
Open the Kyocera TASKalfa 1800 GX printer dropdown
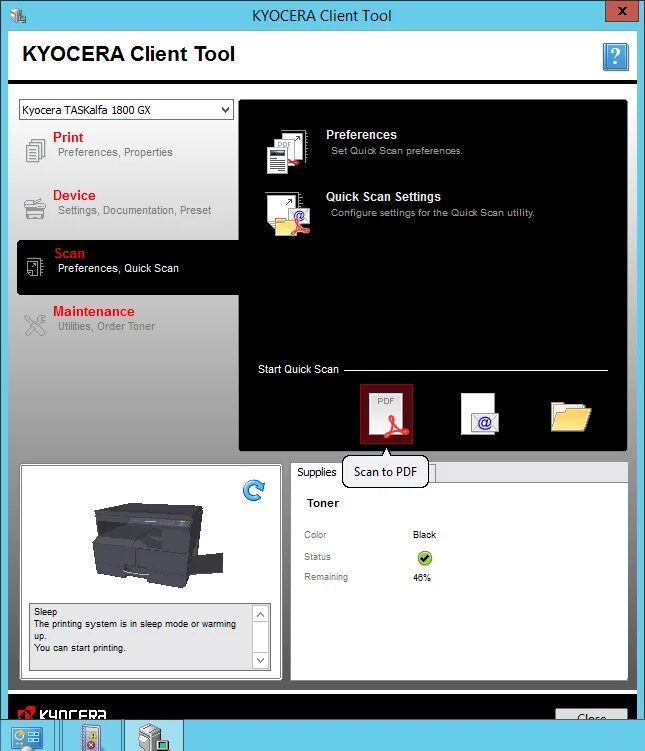pyautogui.click(x=126, y=110)
